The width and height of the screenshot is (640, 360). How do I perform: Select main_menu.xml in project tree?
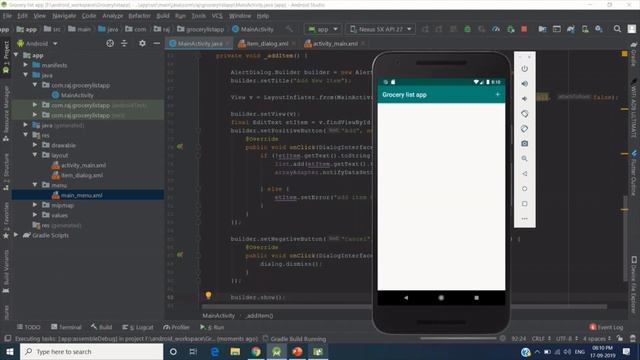point(82,195)
